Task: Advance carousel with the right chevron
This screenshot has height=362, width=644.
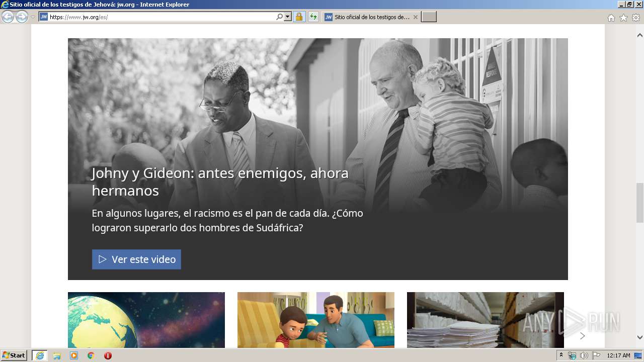Action: (583, 336)
